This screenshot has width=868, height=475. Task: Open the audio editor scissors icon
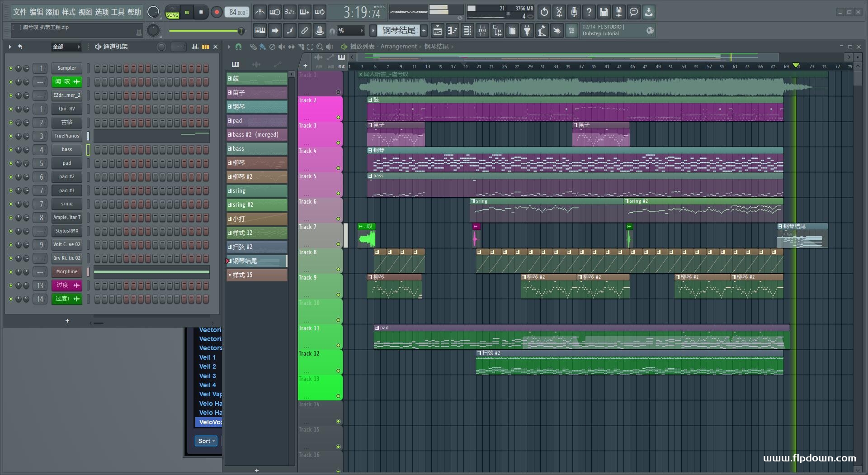point(559,12)
